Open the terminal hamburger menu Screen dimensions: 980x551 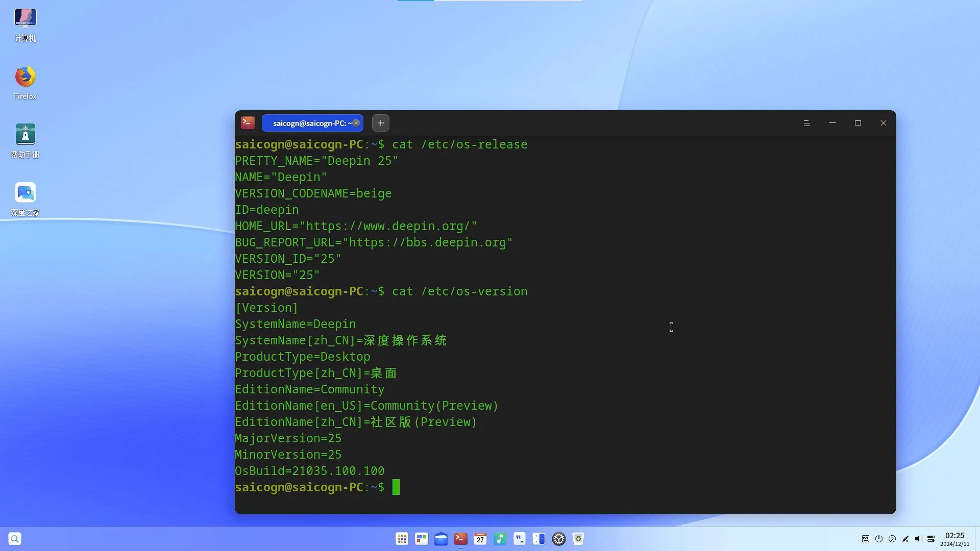click(x=806, y=123)
